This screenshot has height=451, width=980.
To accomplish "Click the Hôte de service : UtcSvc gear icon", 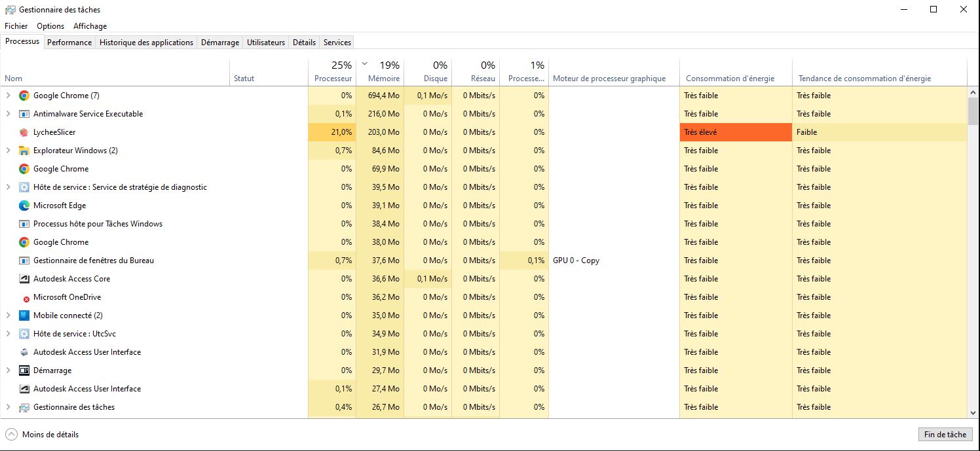I will coord(24,334).
